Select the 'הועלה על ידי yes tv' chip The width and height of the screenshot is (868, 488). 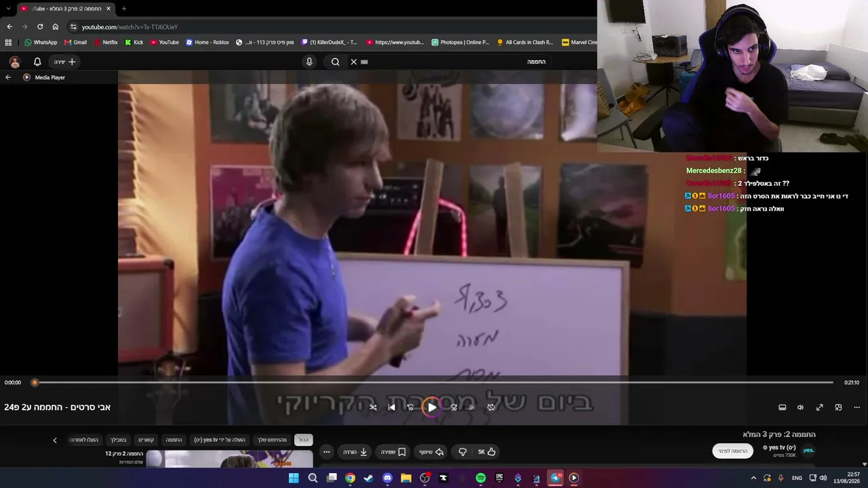pyautogui.click(x=220, y=440)
